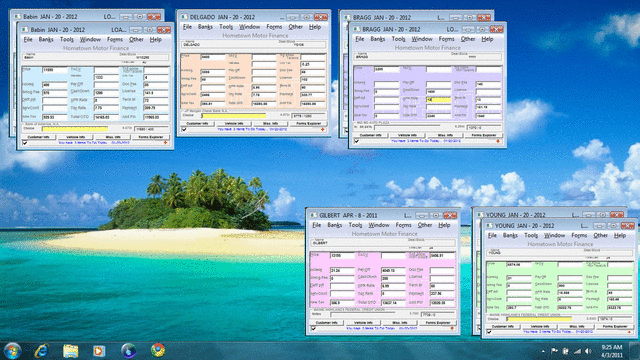
Task: Open Internet Explorer from the taskbar
Action: (41, 351)
